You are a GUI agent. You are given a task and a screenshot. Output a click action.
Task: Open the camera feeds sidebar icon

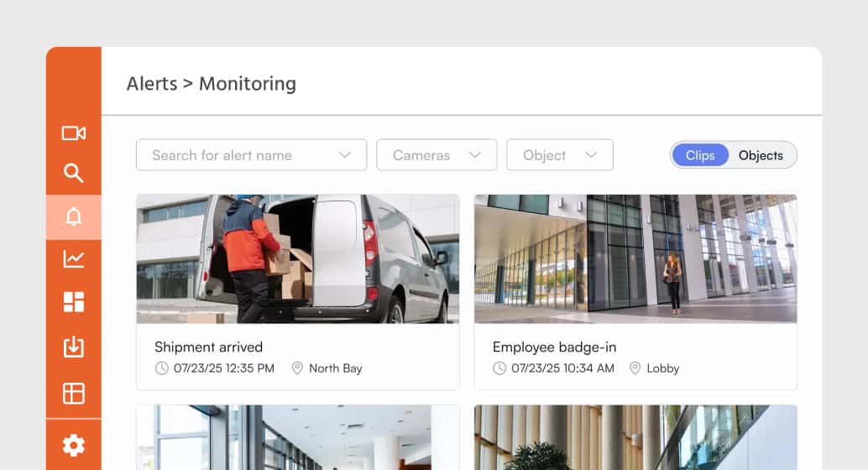point(74,133)
